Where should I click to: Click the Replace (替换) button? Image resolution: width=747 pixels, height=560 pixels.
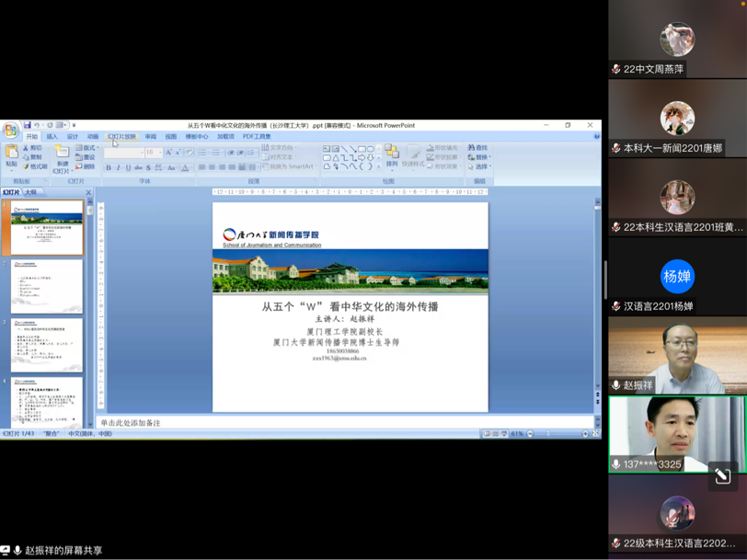(x=479, y=157)
